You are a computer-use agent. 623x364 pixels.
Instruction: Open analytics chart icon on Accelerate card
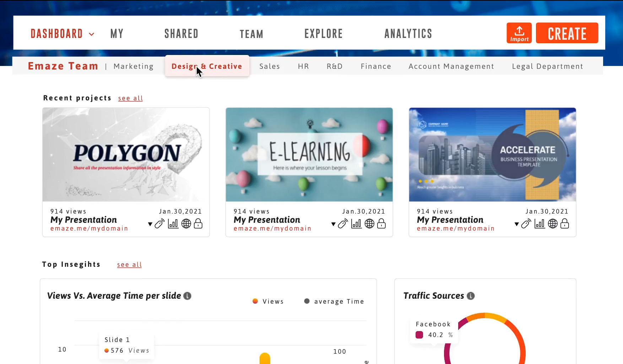(540, 224)
